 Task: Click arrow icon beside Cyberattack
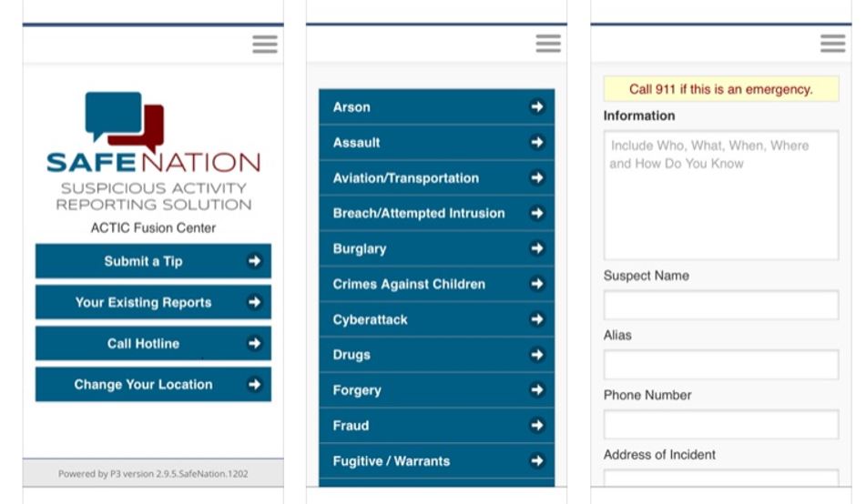coord(537,319)
